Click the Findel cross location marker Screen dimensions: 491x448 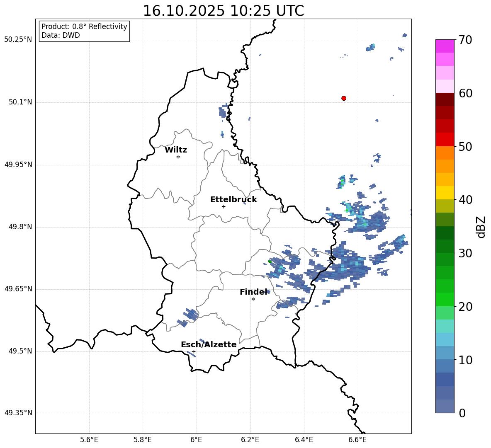(253, 299)
